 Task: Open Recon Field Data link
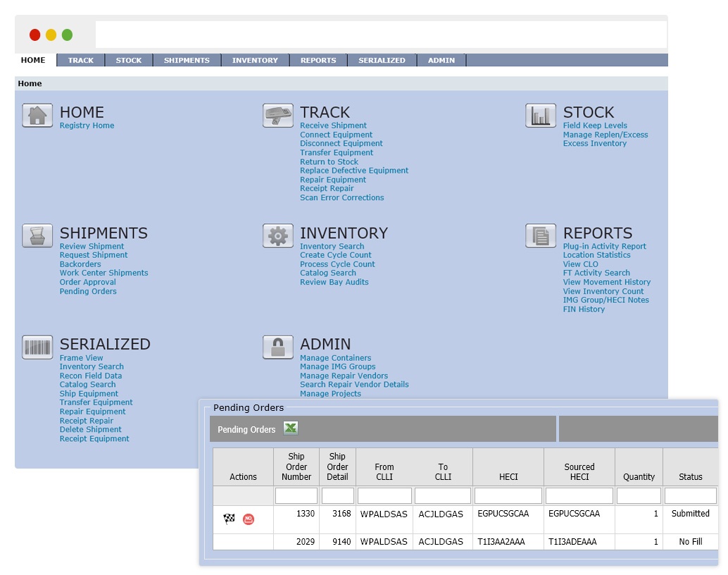click(91, 376)
